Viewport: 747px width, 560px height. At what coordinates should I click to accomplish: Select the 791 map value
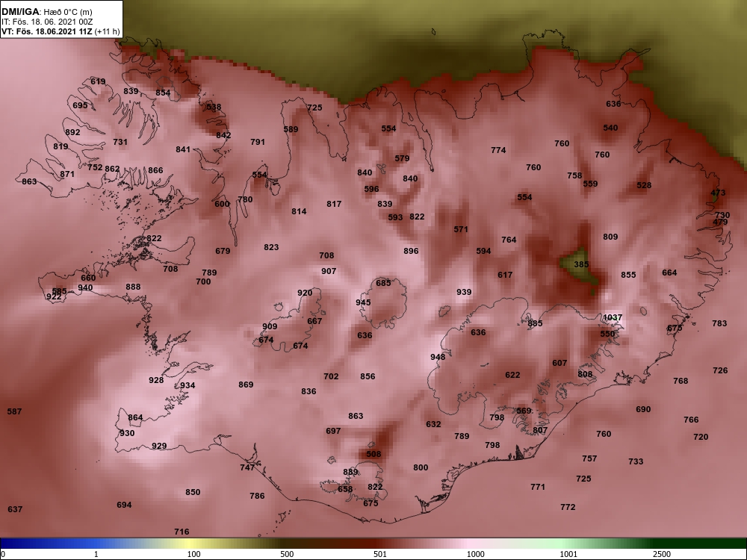(257, 141)
